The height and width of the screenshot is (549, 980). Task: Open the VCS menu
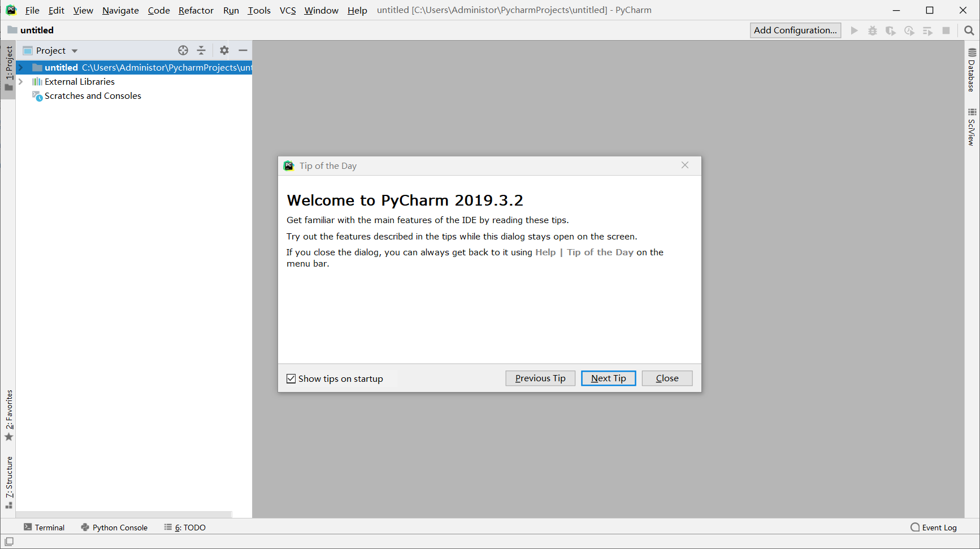pos(288,10)
